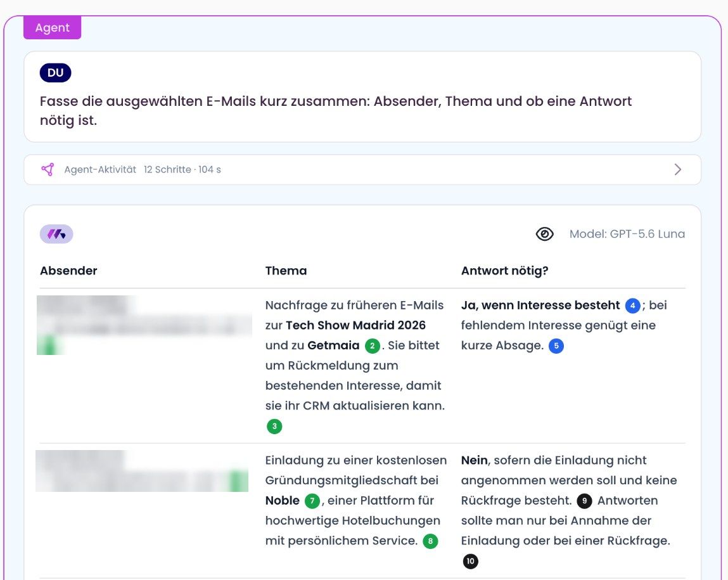Click the Model: GPT-5.6 Luna label
Image resolution: width=728 pixels, height=580 pixels.
627,234
